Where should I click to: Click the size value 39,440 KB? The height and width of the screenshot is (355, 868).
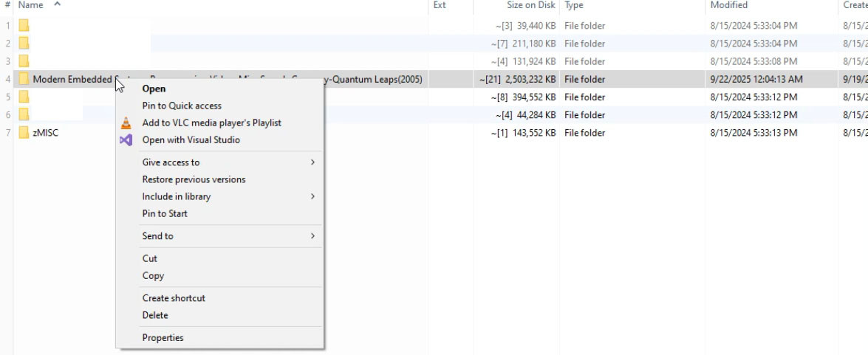coord(538,25)
